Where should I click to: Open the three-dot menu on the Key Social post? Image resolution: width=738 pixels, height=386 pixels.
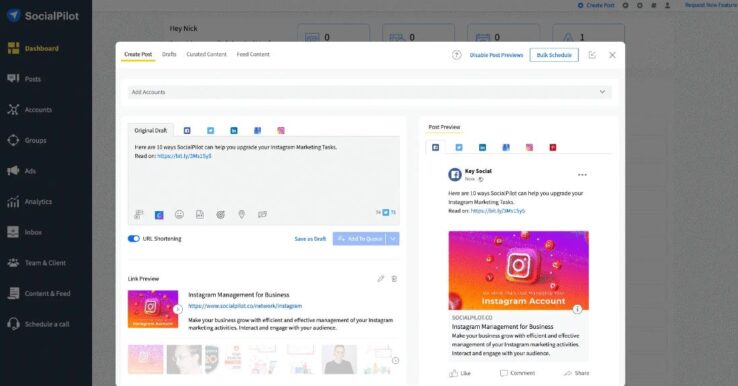coord(582,175)
